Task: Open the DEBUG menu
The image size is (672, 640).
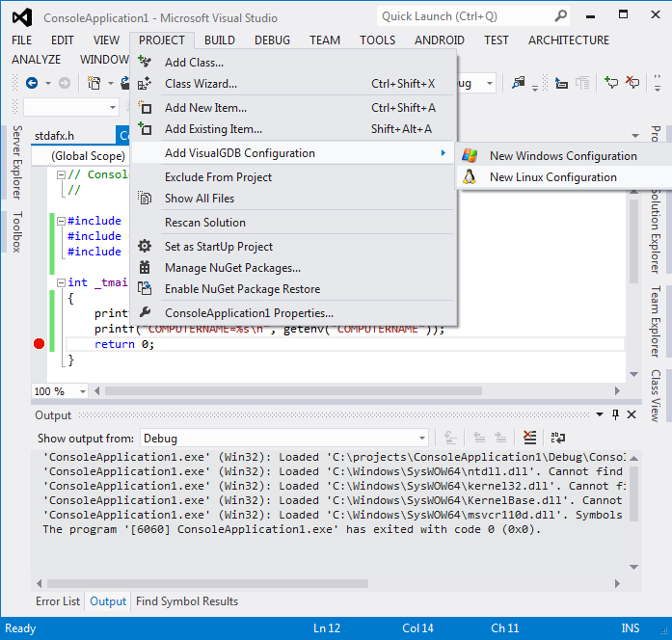Action: [x=272, y=40]
